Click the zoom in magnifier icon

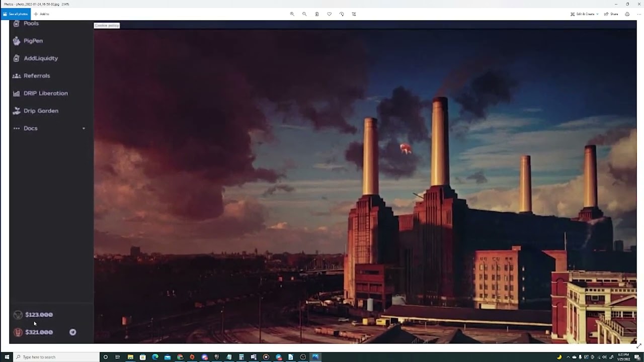click(x=292, y=14)
